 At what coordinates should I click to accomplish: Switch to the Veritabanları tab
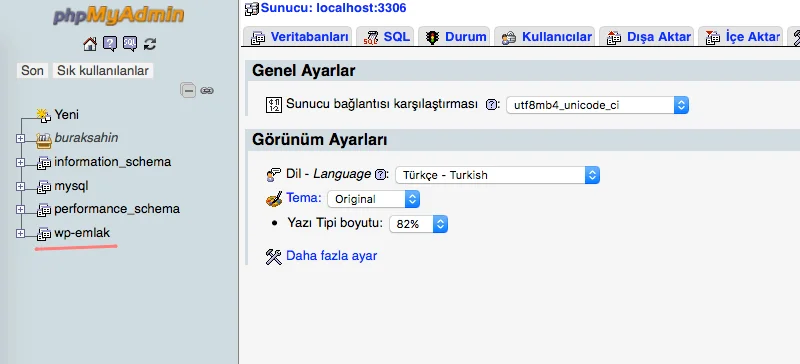[x=298, y=37]
